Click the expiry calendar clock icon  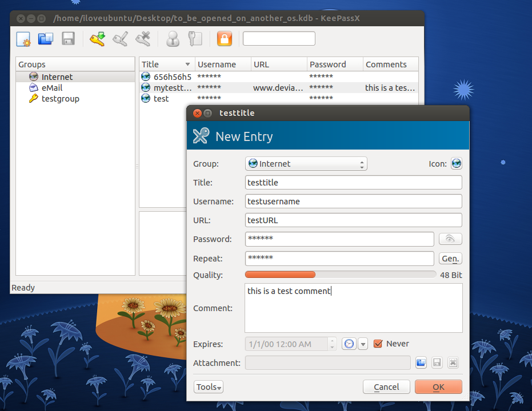point(348,344)
